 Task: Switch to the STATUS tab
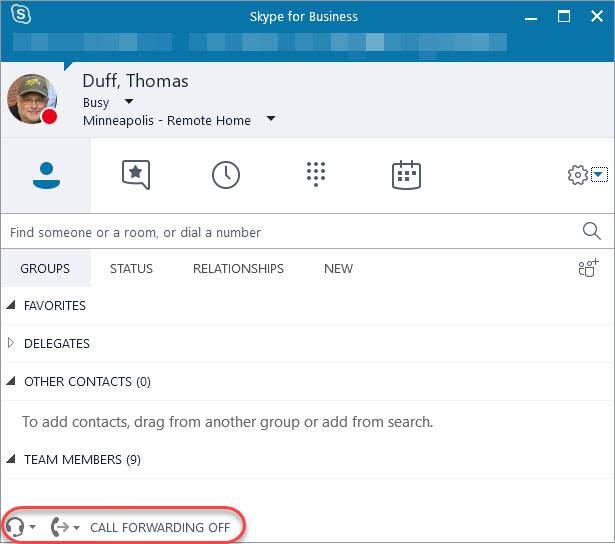131,269
